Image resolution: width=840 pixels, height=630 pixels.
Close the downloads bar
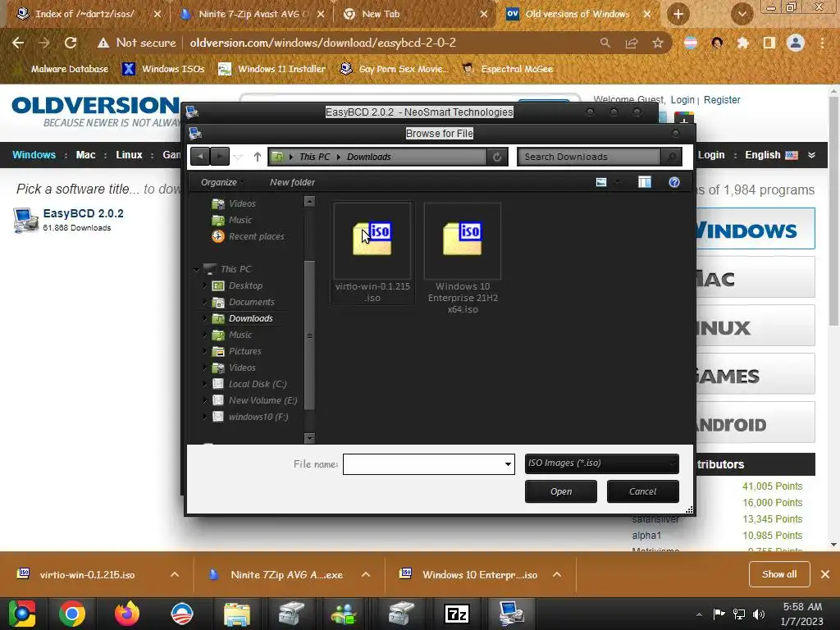825,574
